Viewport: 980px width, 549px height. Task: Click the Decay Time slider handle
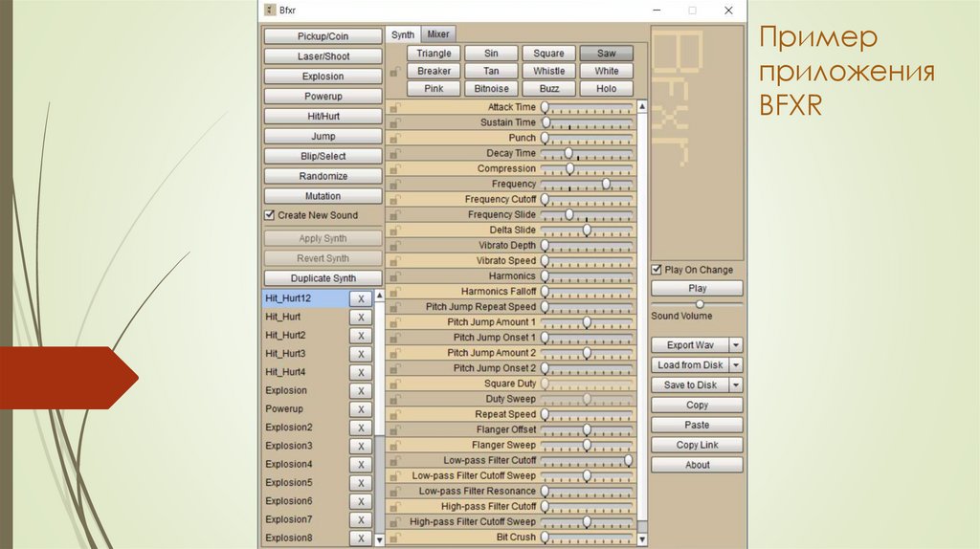click(x=568, y=154)
